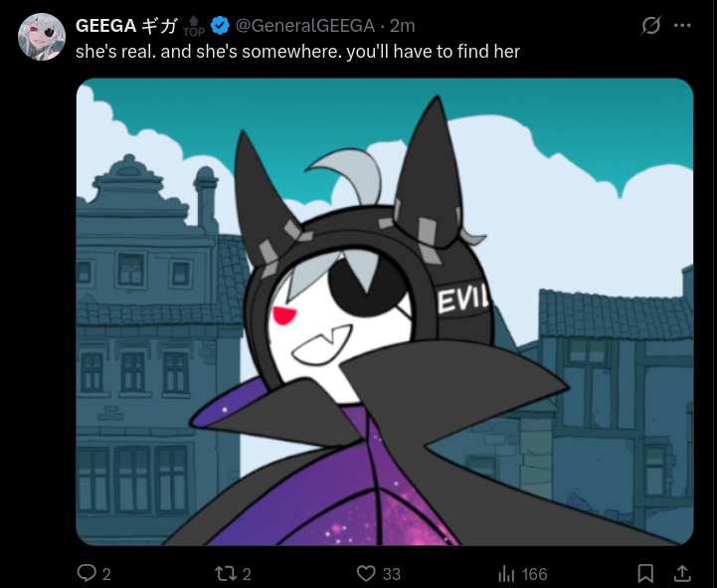Click the tweet text about finding her

tap(297, 52)
